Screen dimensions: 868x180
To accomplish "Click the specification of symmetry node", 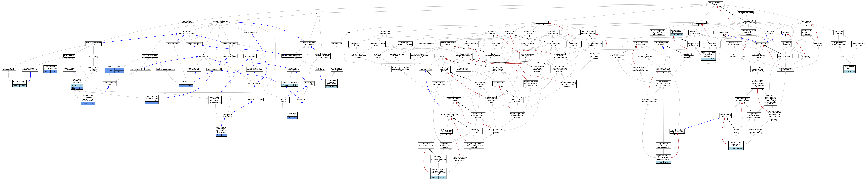I will [x=93, y=56].
